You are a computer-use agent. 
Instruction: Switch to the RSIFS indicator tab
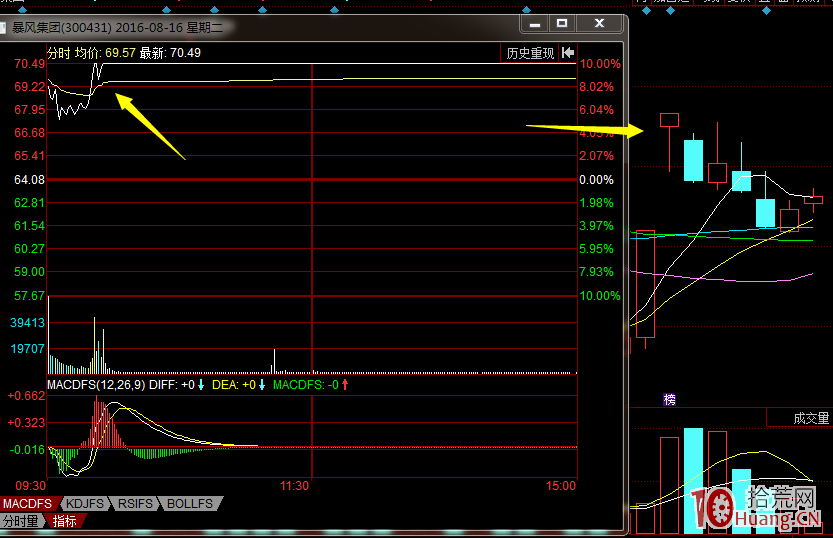135,503
